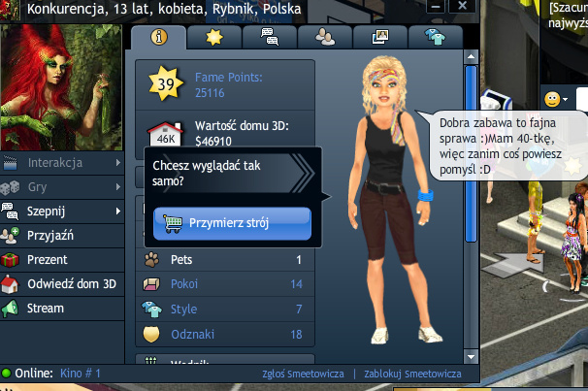
Task: Click the blue scrollbar thumb
Action: pyautogui.click(x=471, y=154)
